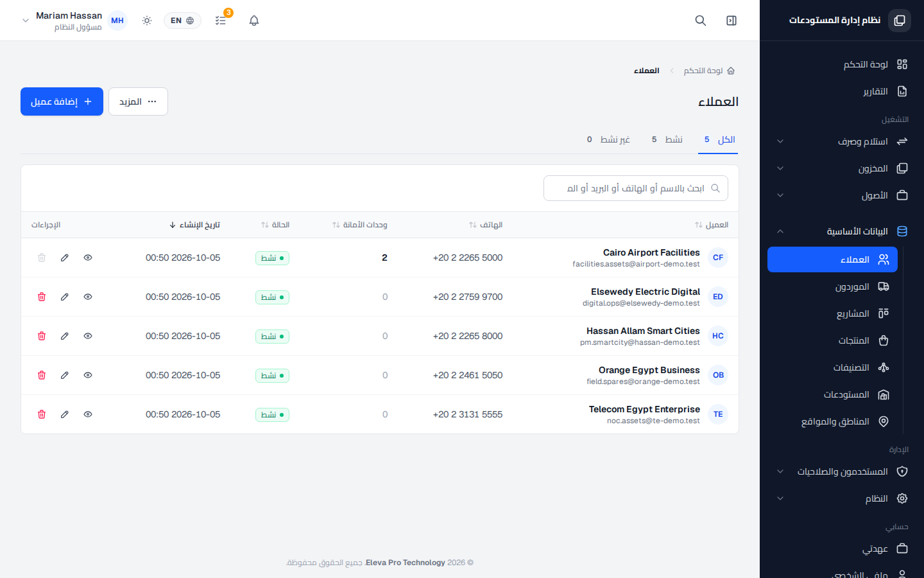Collapse the sidebar panel icon
The width and height of the screenshot is (924, 578).
732,21
